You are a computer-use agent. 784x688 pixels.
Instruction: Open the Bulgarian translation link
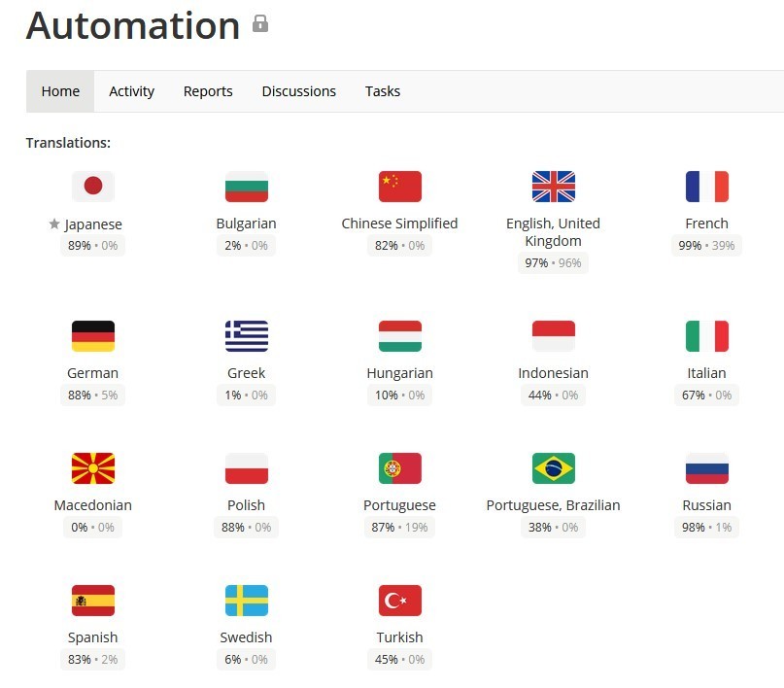[x=246, y=224]
